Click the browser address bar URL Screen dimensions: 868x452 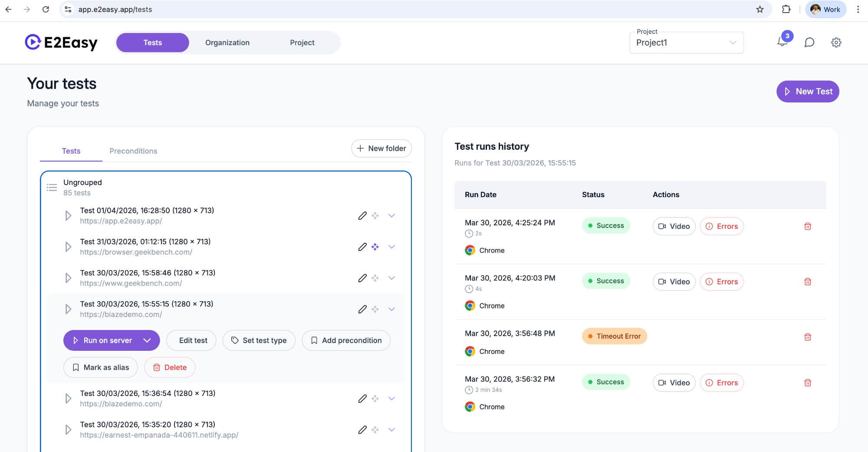pos(115,10)
